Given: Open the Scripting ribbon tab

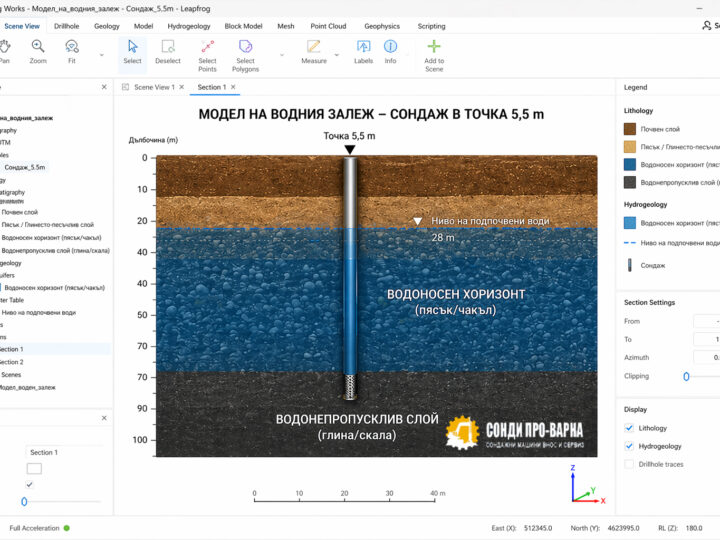Looking at the screenshot, I should click(x=431, y=26).
